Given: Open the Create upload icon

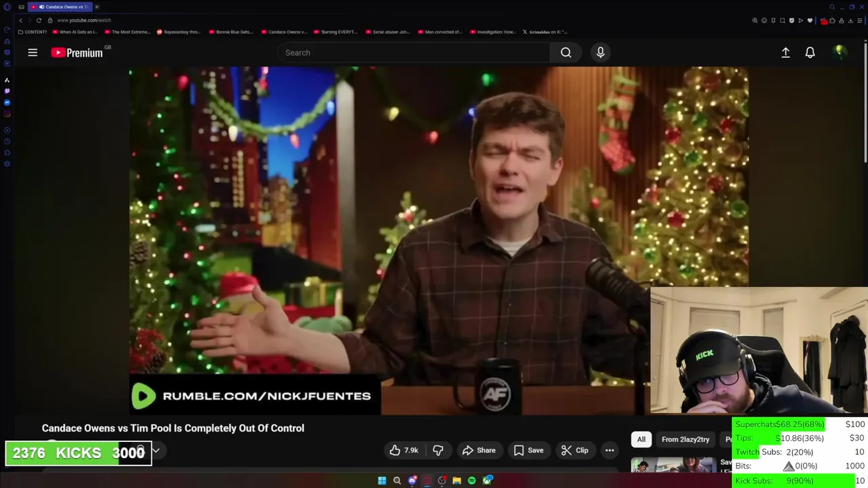Looking at the screenshot, I should coord(785,52).
